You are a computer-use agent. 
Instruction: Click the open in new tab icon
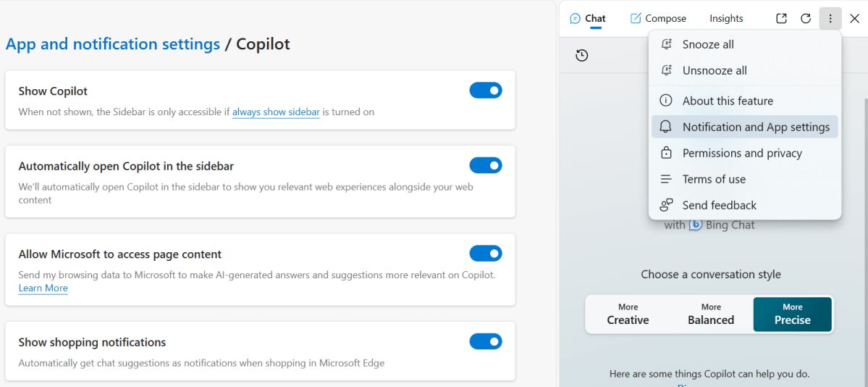[781, 19]
